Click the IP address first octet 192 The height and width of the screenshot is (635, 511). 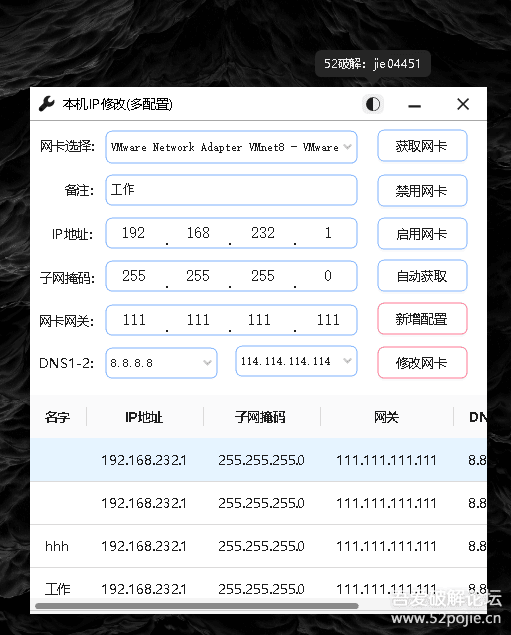pyautogui.click(x=133, y=233)
